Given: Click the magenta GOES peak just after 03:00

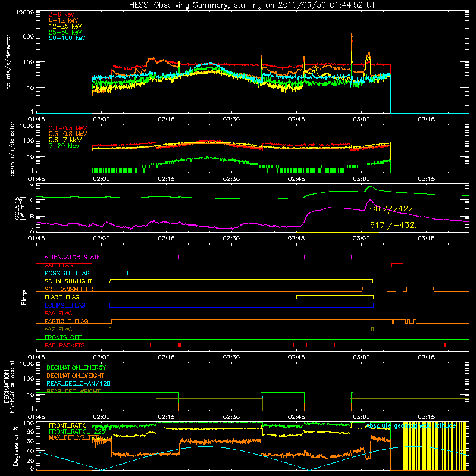Looking at the screenshot, I should 369,201.
